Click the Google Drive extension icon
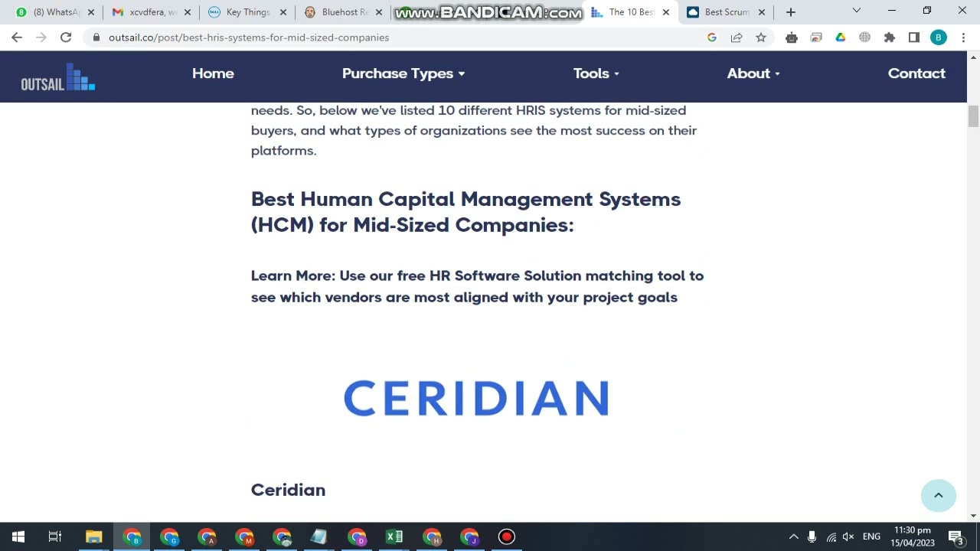This screenshot has height=551, width=980. 841,37
